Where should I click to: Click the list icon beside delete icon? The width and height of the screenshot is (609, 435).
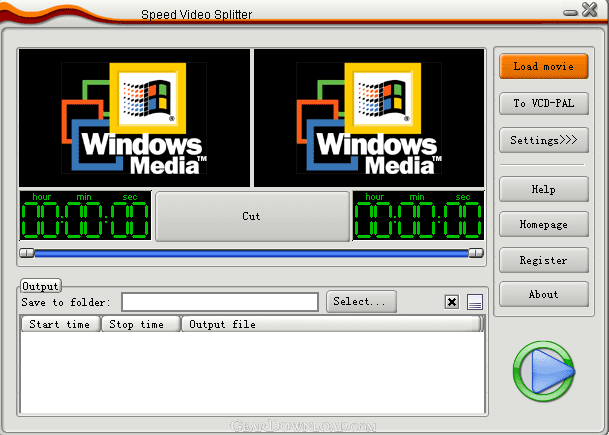(x=475, y=302)
